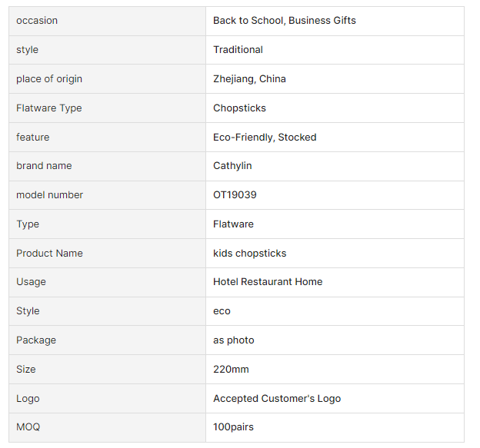The height and width of the screenshot is (448, 480).
Task: Click the "Traditional" style value
Action: (238, 50)
